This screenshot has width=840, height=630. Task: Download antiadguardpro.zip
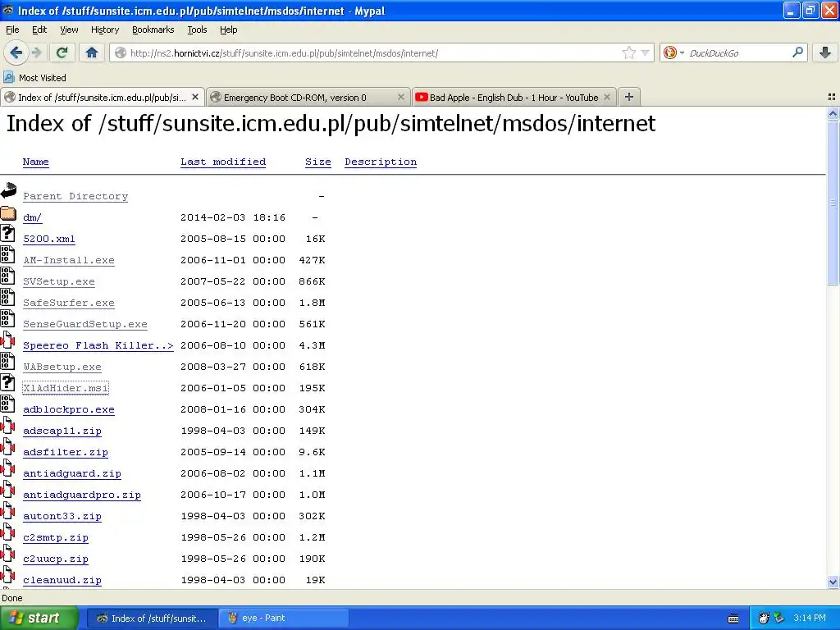point(82,495)
